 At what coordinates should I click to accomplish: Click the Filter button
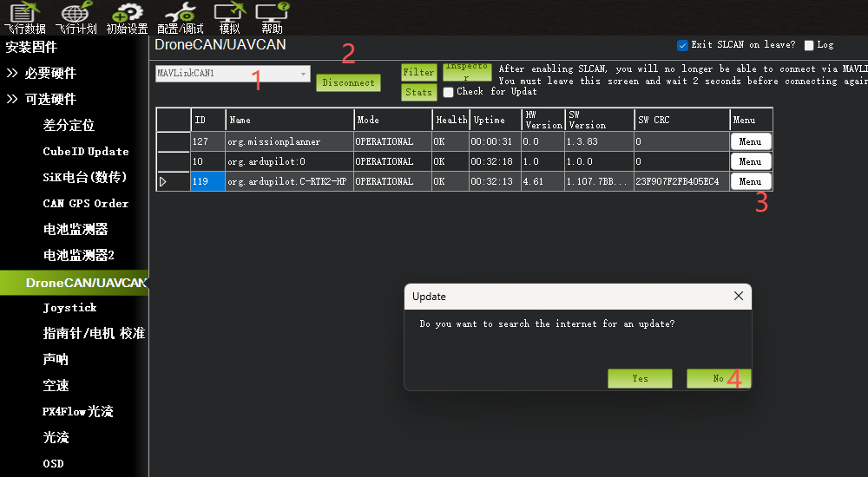(x=418, y=72)
